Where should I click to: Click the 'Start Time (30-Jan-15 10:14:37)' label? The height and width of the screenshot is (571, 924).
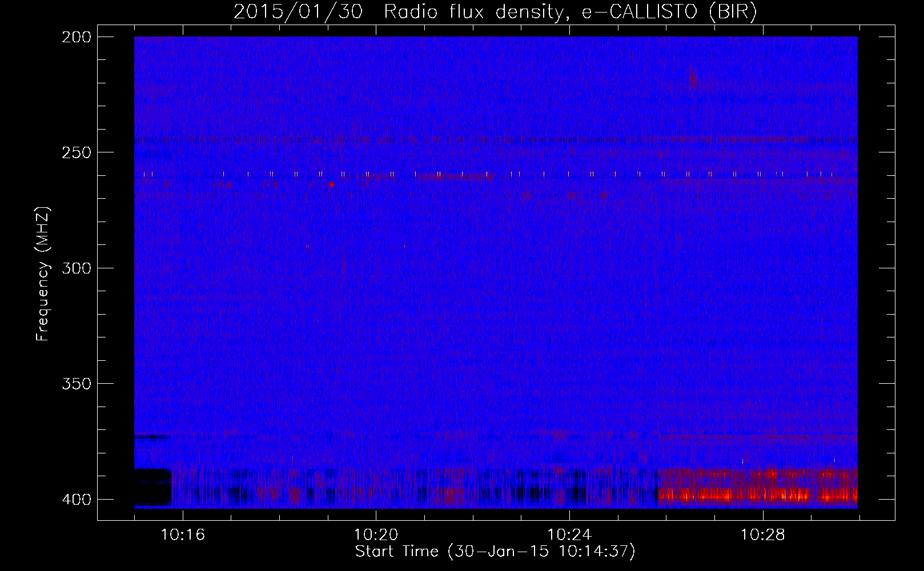pyautogui.click(x=495, y=552)
